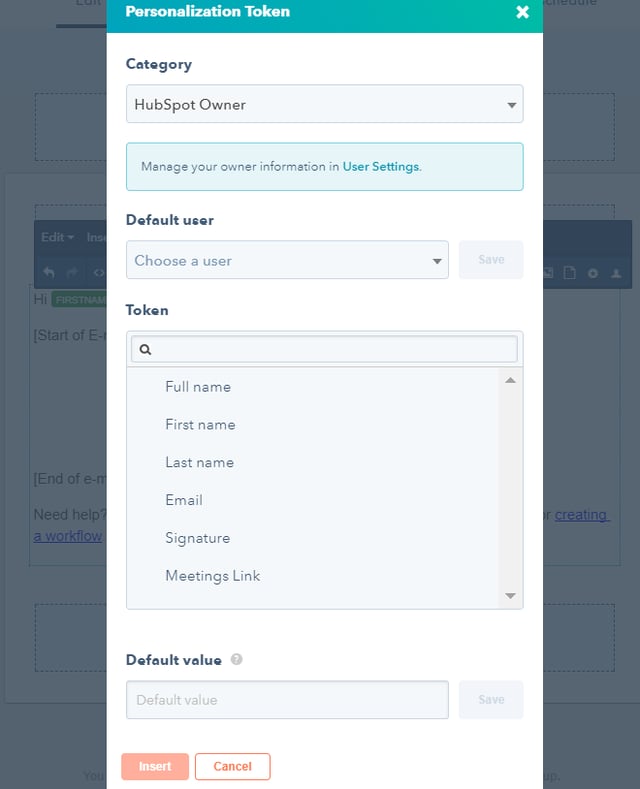Open the Edit menu in editor

pyautogui.click(x=56, y=238)
